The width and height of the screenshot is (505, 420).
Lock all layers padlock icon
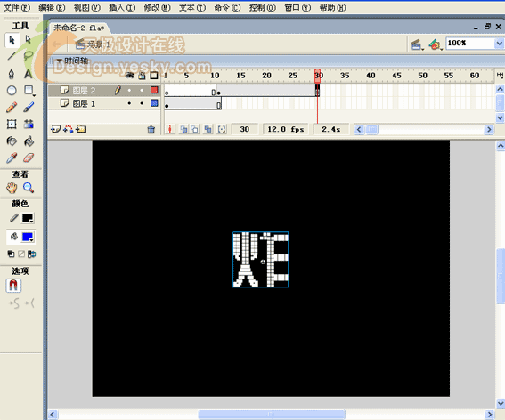coord(142,76)
